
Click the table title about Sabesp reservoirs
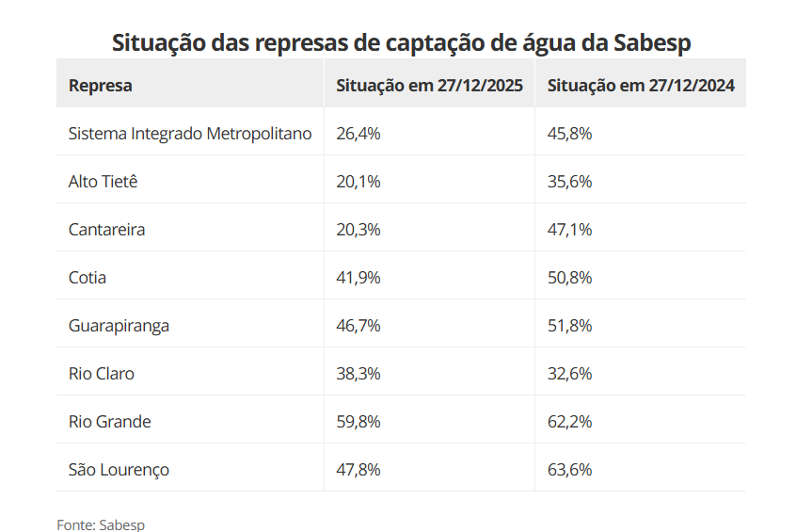coord(401,42)
